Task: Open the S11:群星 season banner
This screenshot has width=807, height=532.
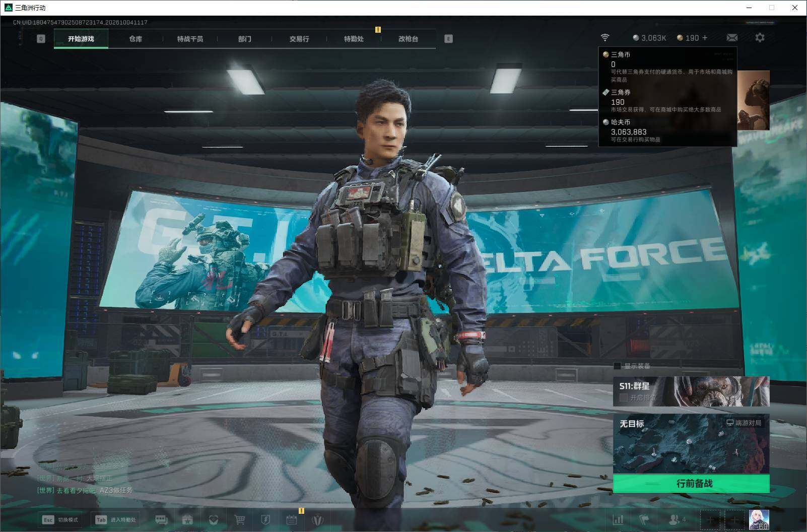Action: click(691, 391)
